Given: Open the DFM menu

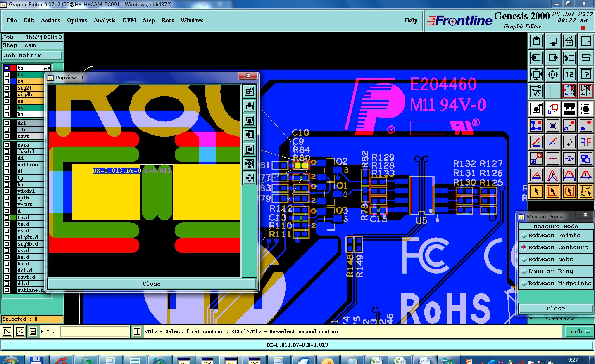Looking at the screenshot, I should pos(129,20).
